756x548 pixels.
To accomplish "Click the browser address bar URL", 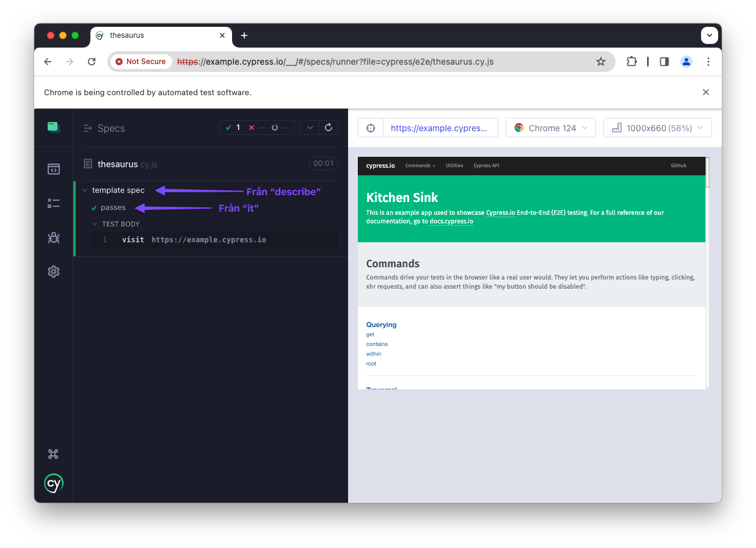I will (x=335, y=62).
